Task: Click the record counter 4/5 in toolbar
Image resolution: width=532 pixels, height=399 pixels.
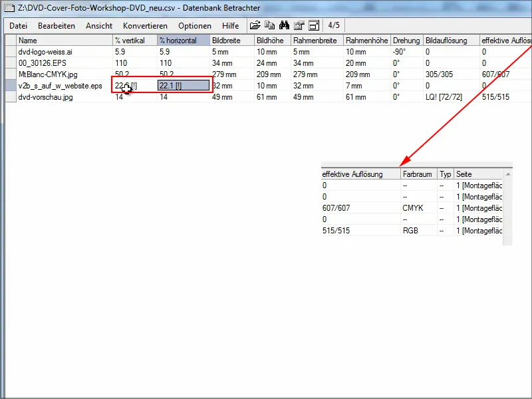Action: coord(334,25)
